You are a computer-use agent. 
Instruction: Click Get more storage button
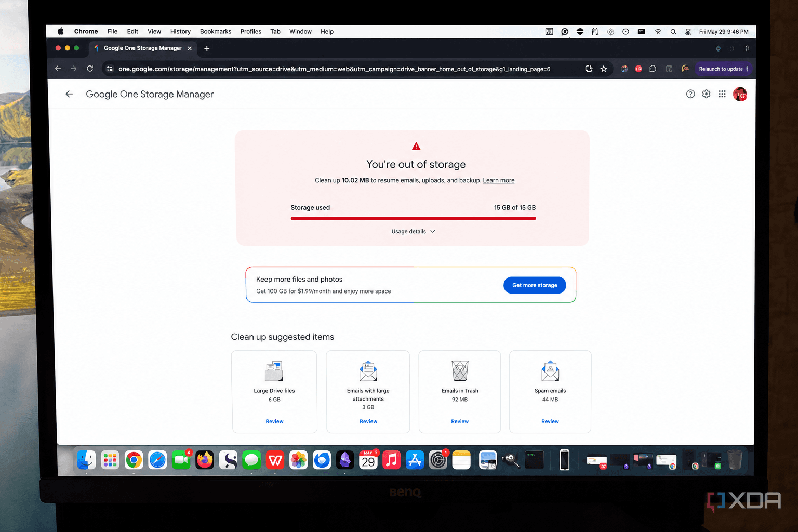(535, 285)
